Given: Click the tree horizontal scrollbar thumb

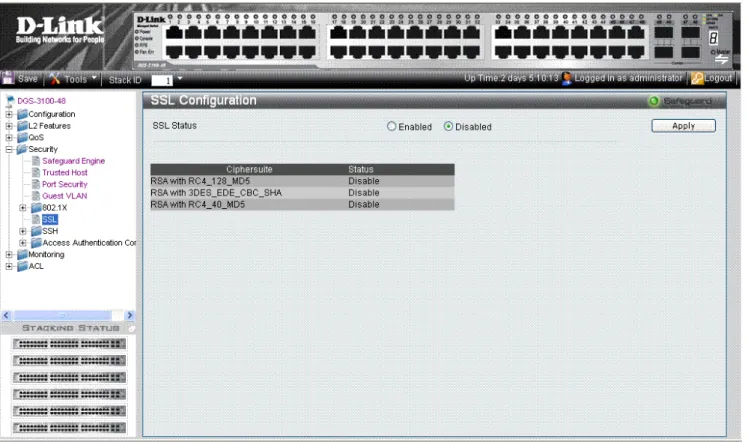Looking at the screenshot, I should click(62, 316).
